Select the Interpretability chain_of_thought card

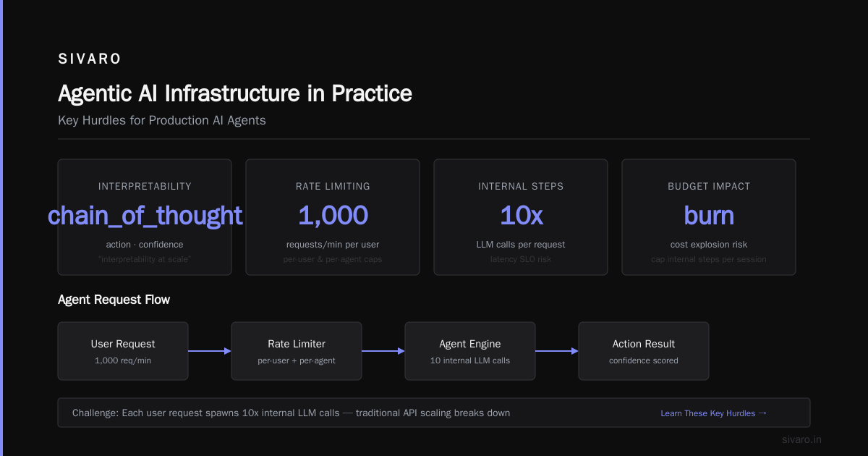tap(145, 217)
